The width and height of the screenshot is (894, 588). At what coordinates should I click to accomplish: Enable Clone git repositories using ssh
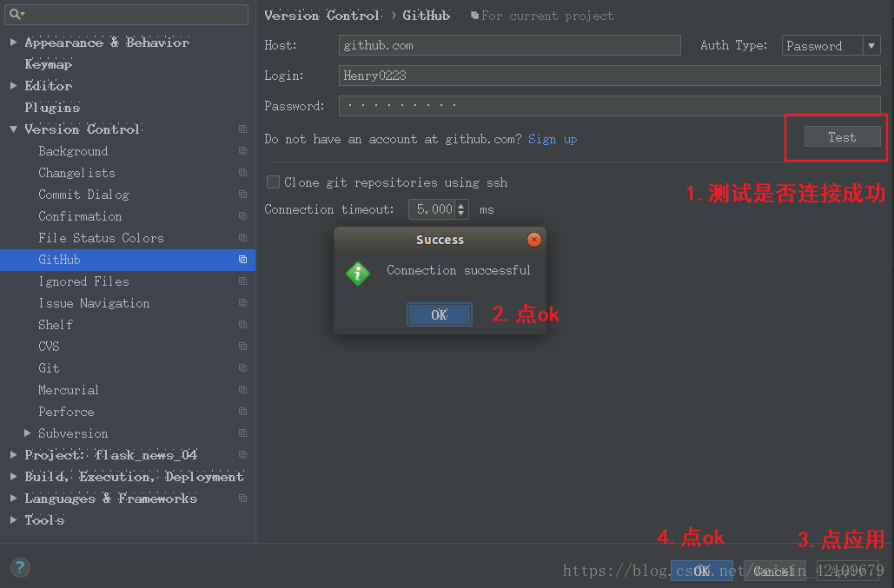pyautogui.click(x=273, y=182)
